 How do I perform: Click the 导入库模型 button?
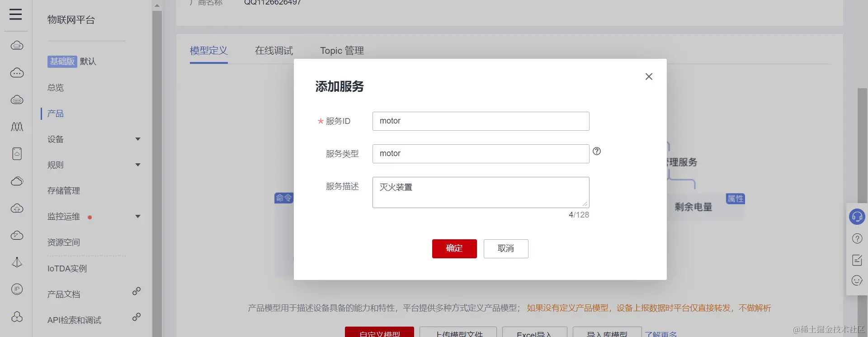[607, 332]
